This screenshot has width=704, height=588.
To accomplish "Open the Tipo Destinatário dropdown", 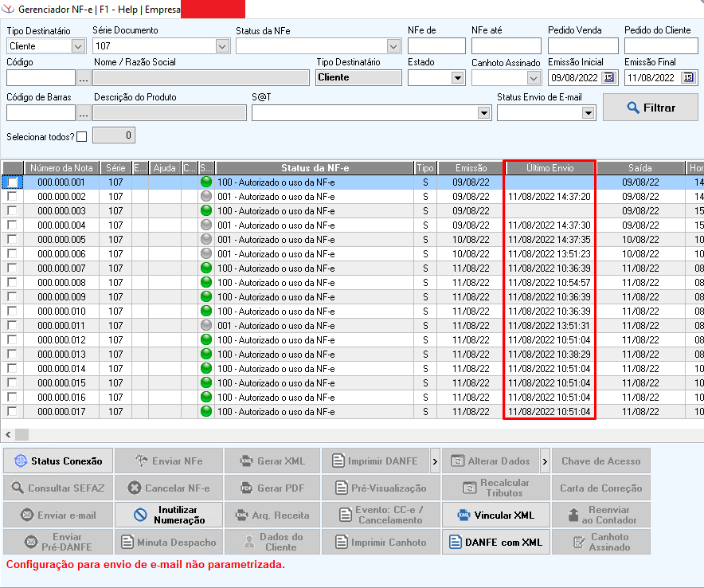I will [x=78, y=46].
